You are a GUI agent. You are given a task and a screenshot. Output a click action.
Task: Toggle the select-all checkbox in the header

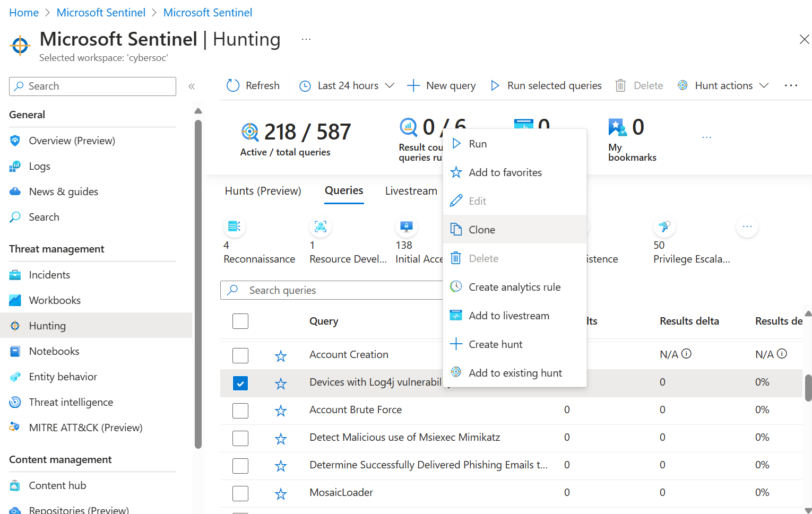pos(240,321)
